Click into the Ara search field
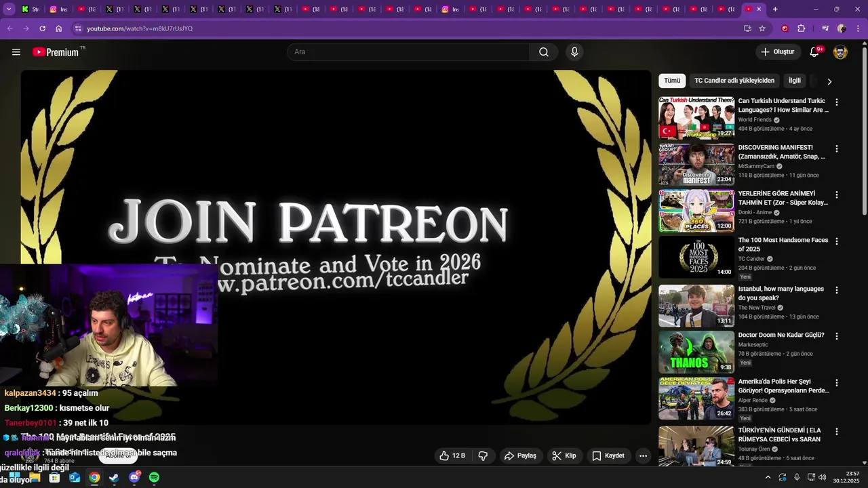The width and height of the screenshot is (868, 488). pyautogui.click(x=408, y=52)
